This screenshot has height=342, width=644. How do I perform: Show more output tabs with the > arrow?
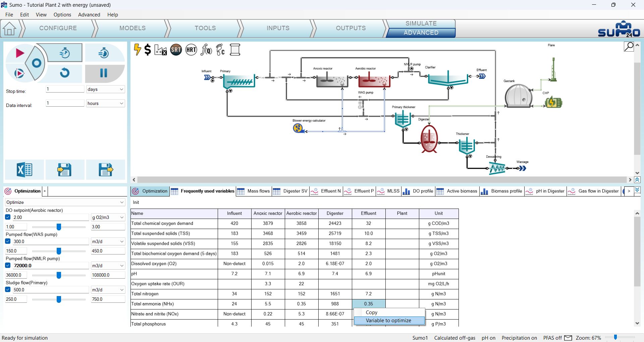coord(629,191)
